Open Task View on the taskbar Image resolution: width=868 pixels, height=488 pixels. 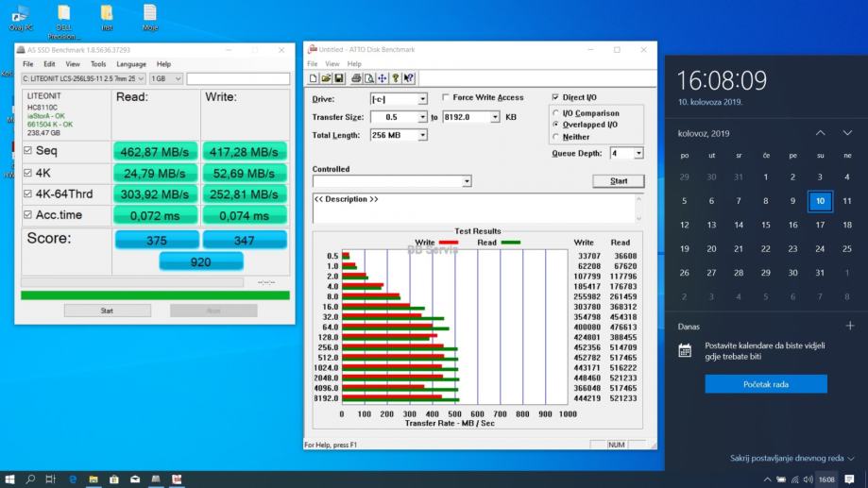pos(51,480)
